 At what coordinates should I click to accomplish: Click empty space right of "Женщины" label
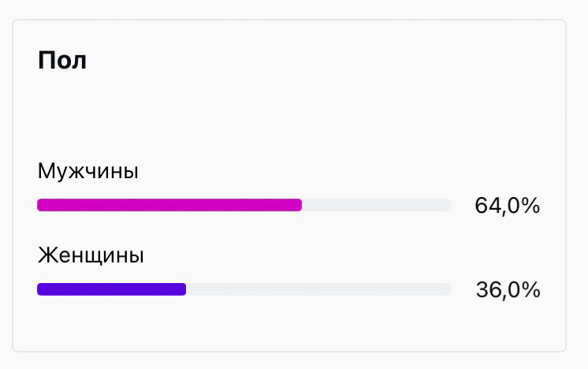coord(315,255)
